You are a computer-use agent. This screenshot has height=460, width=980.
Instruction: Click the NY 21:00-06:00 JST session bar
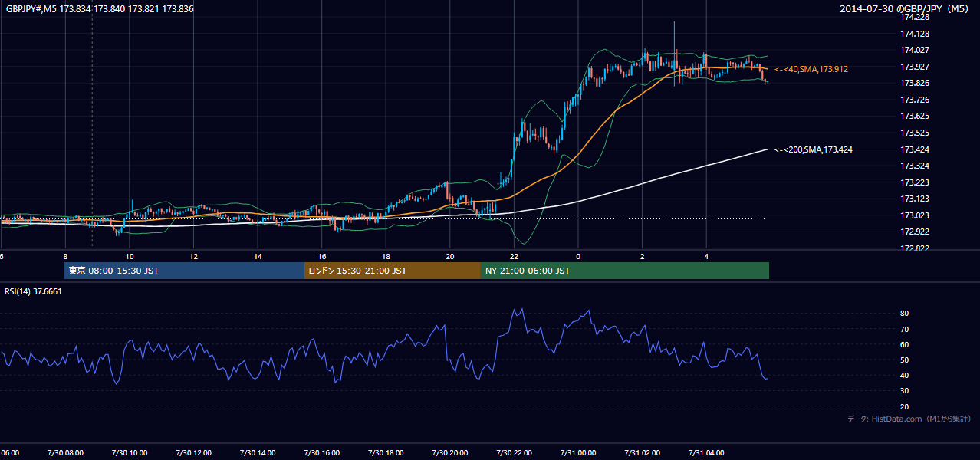click(625, 271)
